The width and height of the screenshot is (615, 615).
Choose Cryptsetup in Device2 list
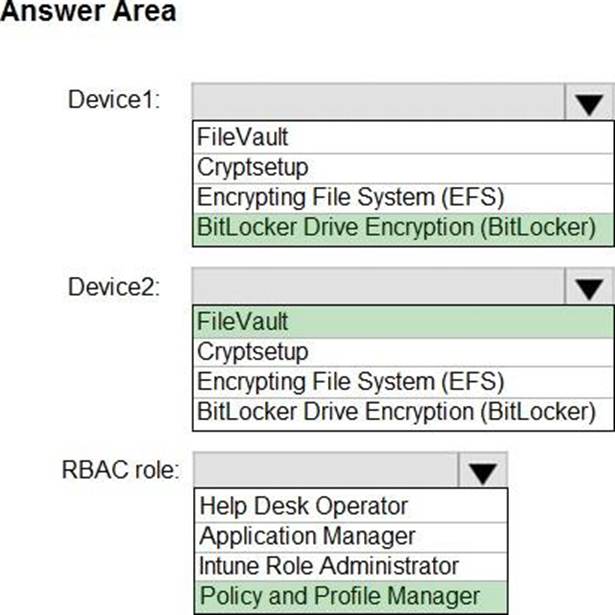tap(403, 352)
